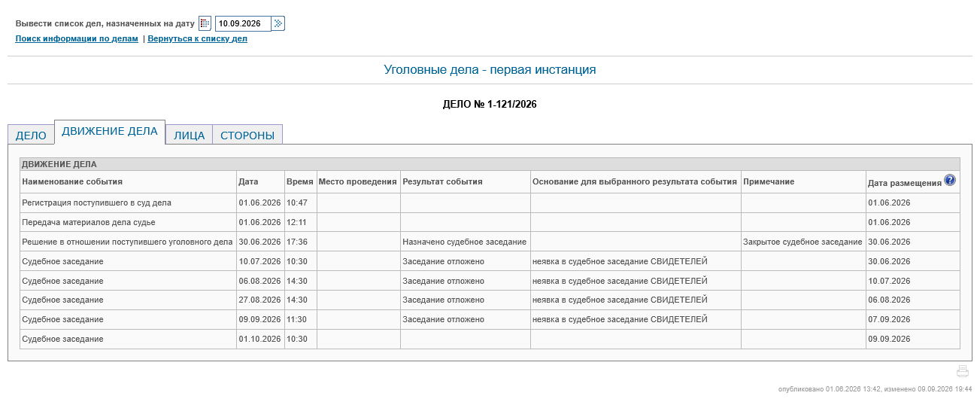Switch to the ДЕЛО tab

point(31,136)
